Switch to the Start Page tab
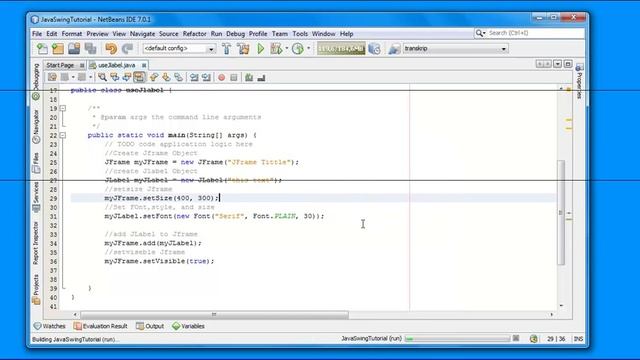 [x=60, y=65]
